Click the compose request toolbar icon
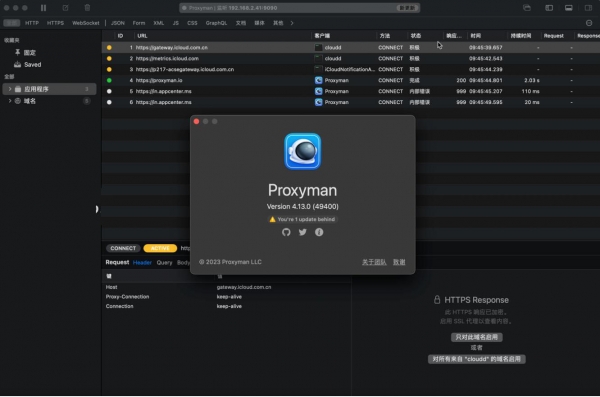 pyautogui.click(x=65, y=8)
